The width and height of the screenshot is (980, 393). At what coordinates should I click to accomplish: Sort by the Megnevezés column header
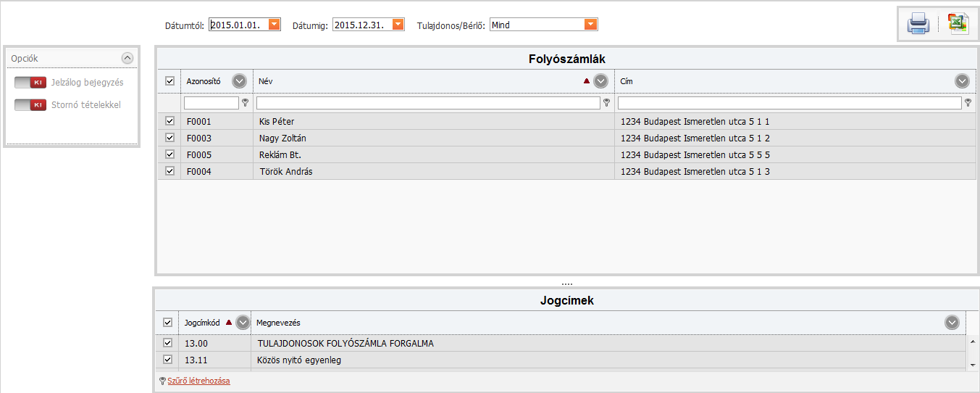(278, 323)
